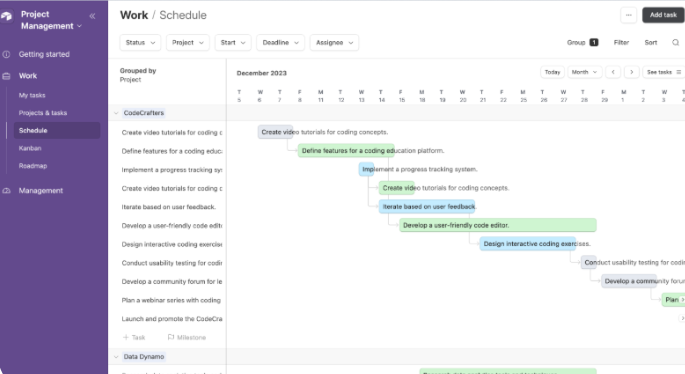The image size is (685, 374).
Task: Click the 'Grouped by Project' label
Action: tap(138, 75)
